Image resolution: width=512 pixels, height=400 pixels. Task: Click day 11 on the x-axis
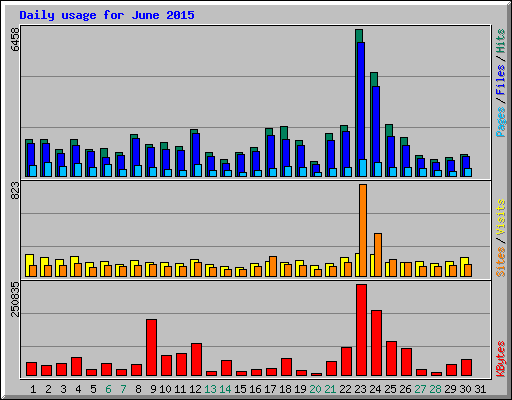click(x=180, y=389)
